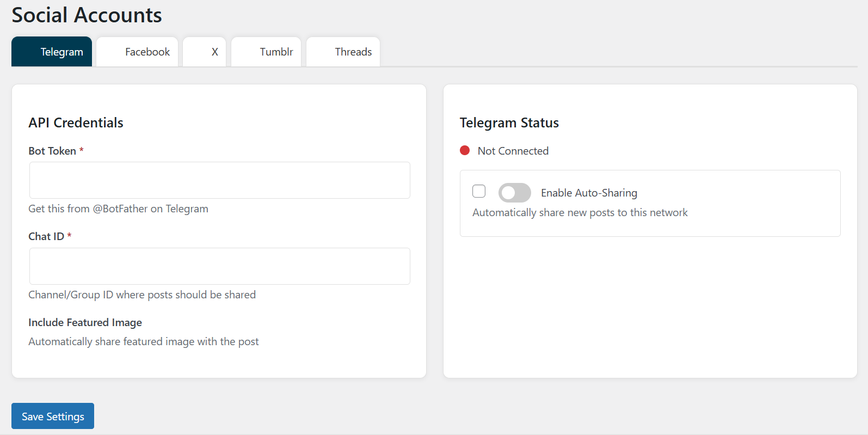Click "Channel/Group ID where posts should be shared" text
Image resolution: width=868 pixels, height=435 pixels.
pos(142,295)
